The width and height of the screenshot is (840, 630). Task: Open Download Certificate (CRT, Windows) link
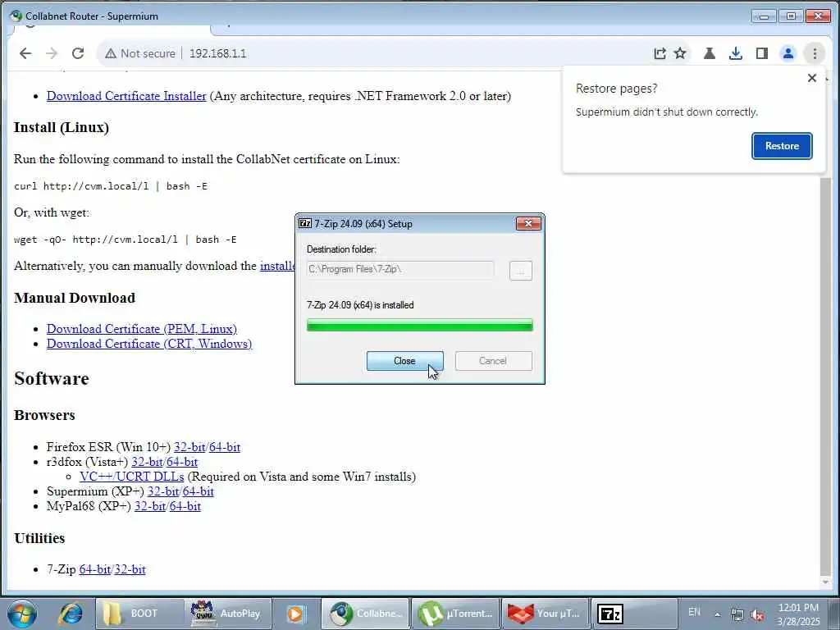pyautogui.click(x=149, y=344)
